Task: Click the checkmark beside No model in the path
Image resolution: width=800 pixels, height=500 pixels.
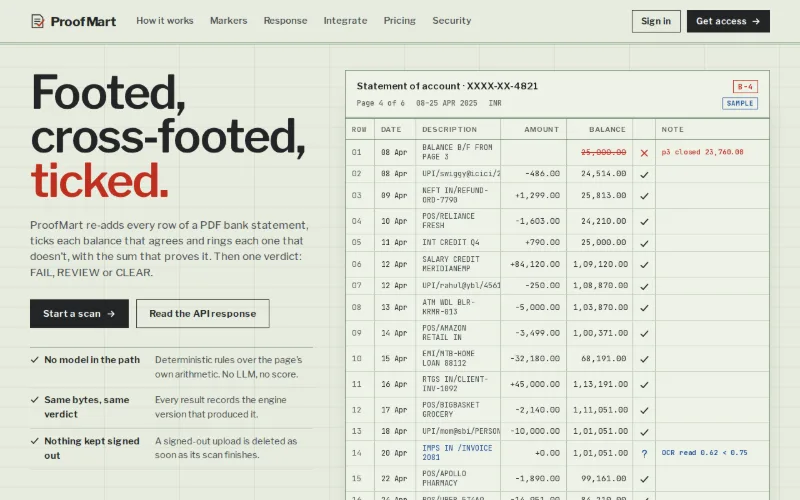Action: pyautogui.click(x=35, y=360)
